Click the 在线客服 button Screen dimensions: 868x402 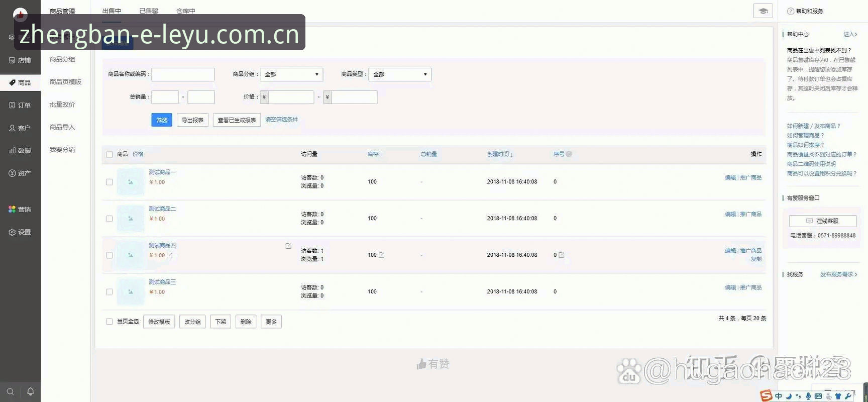[823, 221]
